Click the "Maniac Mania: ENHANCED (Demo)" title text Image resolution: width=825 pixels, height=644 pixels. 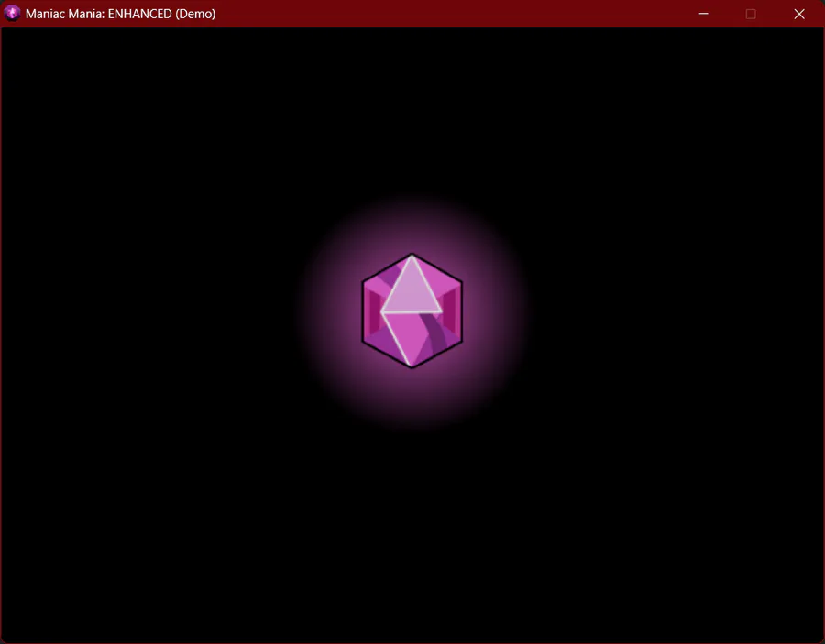click(x=120, y=14)
